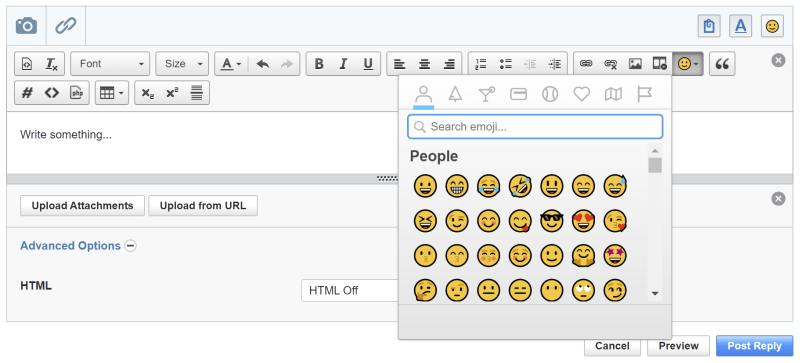
Task: Insert an unordered bullet list
Action: [x=505, y=64]
